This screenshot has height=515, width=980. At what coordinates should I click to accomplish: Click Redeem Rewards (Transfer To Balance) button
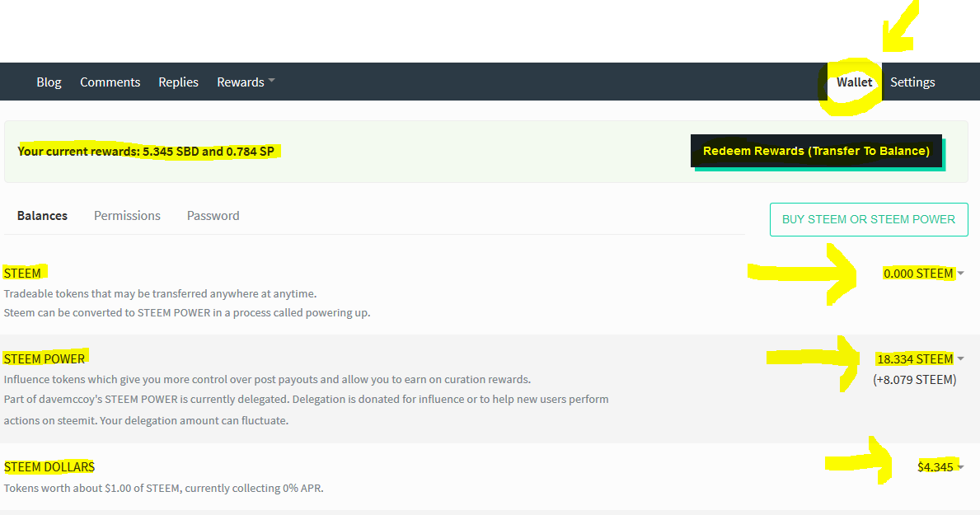tap(816, 151)
